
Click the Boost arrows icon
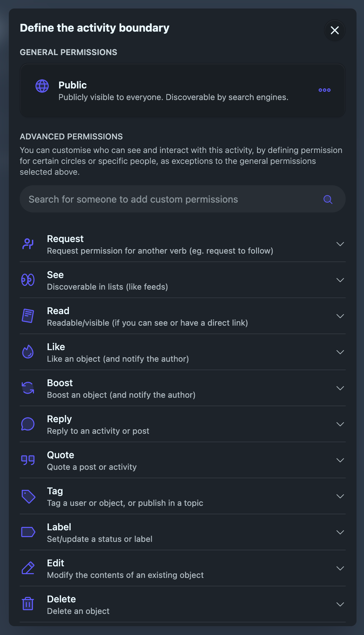(x=28, y=388)
